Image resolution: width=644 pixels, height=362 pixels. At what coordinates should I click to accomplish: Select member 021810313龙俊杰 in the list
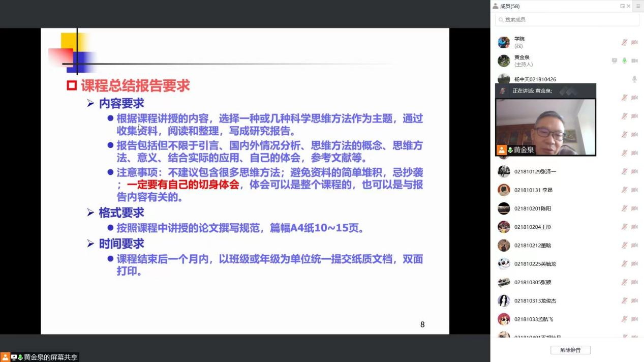[x=535, y=300]
